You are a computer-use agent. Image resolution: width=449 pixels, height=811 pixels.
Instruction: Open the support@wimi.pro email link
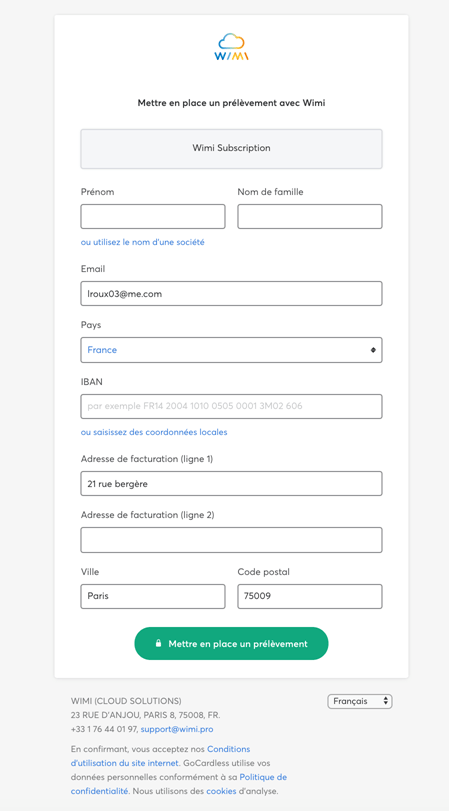point(177,729)
